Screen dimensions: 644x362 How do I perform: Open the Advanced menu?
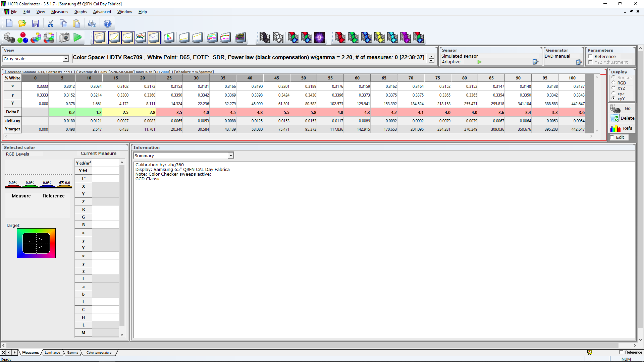(102, 12)
